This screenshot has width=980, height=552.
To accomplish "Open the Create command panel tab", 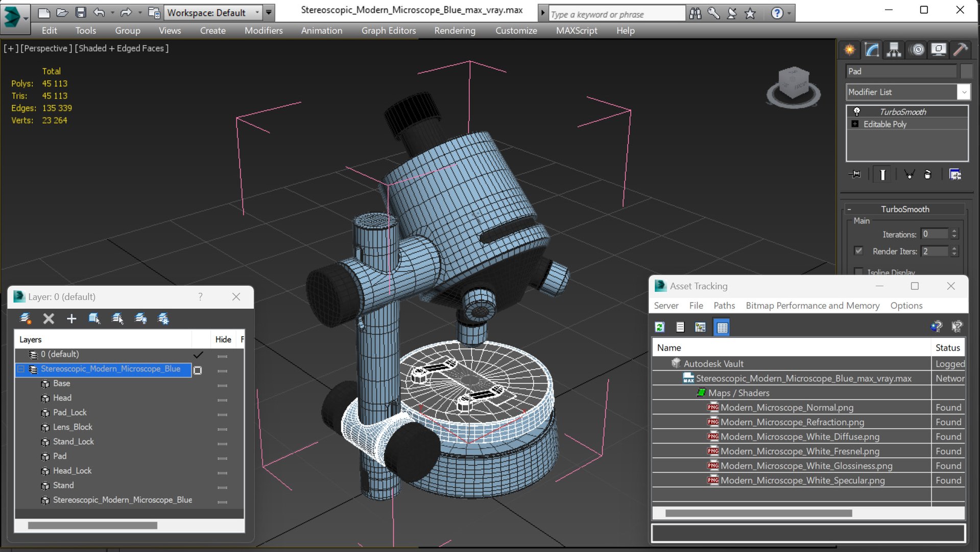I will coord(850,50).
